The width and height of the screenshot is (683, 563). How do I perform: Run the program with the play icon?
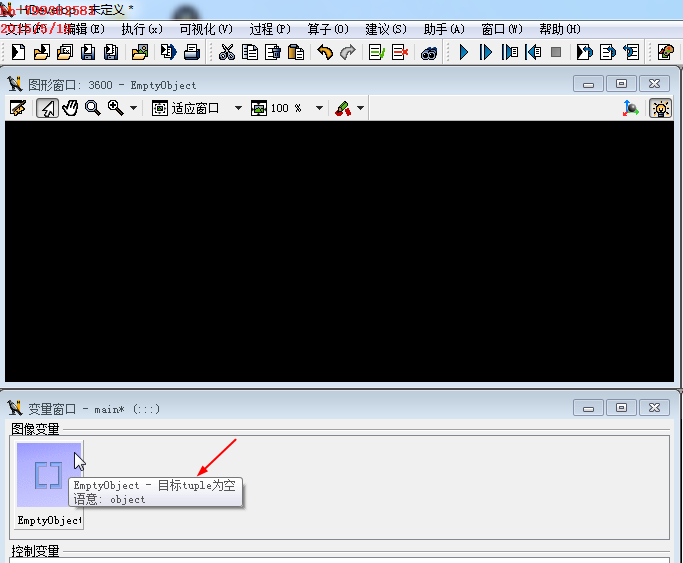tap(463, 52)
